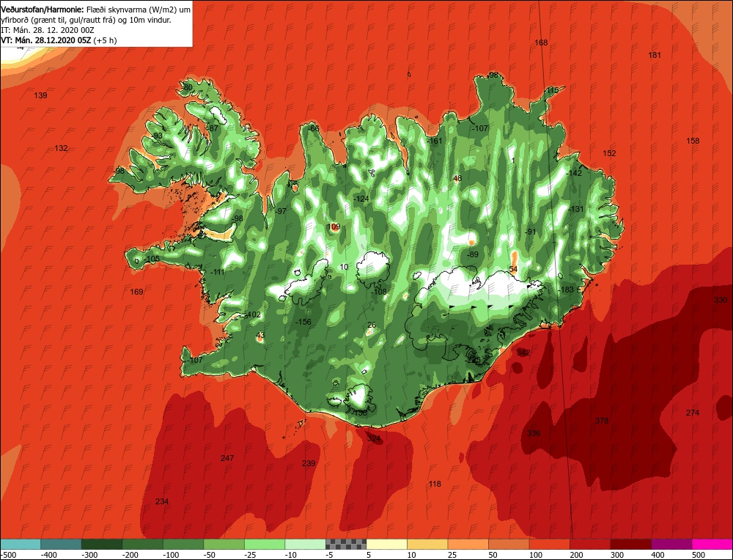Click the purple legend swatch between 400 and 500
Viewport: 733px width, 560px height.
(x=671, y=544)
